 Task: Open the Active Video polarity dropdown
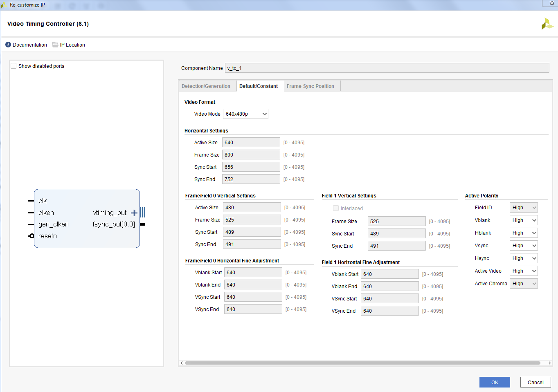pyautogui.click(x=524, y=271)
